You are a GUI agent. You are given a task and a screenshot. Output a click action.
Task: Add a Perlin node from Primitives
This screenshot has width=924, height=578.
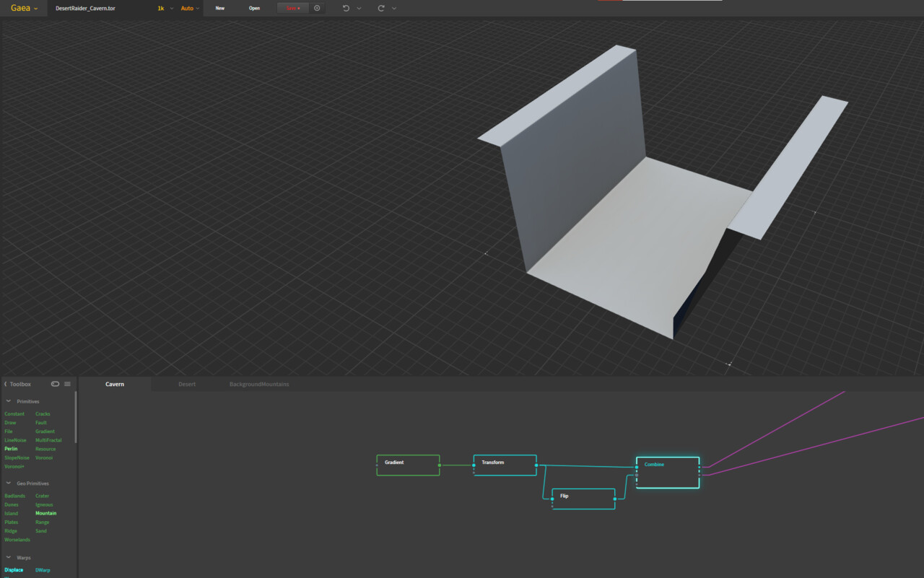pyautogui.click(x=10, y=448)
